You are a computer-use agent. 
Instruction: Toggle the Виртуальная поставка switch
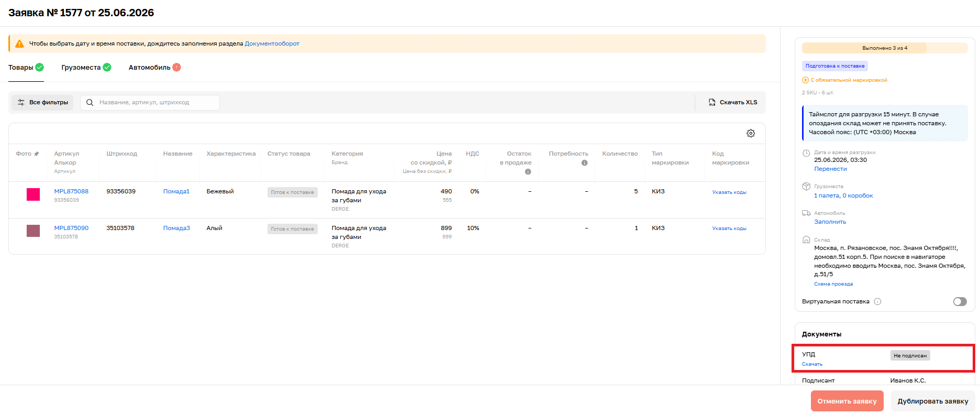point(960,301)
